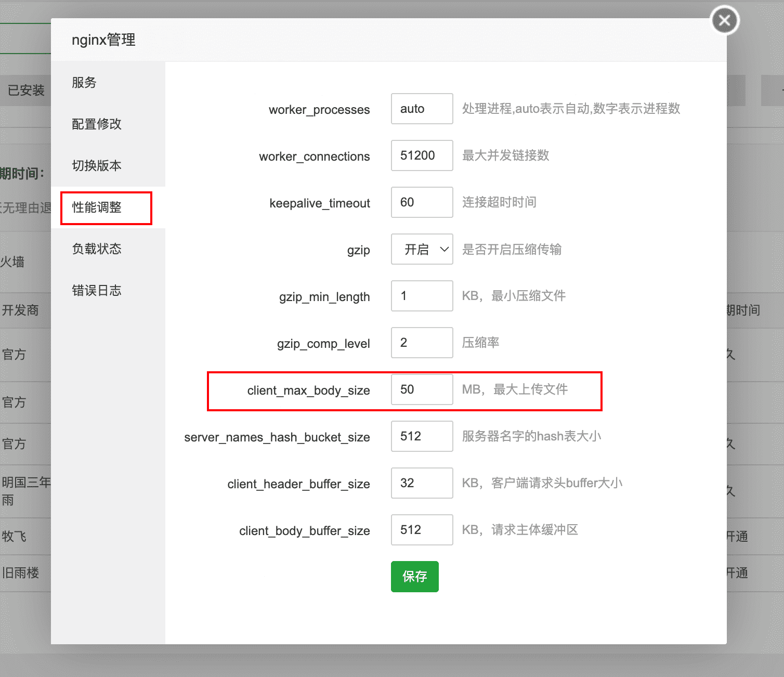Image resolution: width=784 pixels, height=677 pixels.
Task: Select the client_body_buffer_size field
Action: click(422, 530)
